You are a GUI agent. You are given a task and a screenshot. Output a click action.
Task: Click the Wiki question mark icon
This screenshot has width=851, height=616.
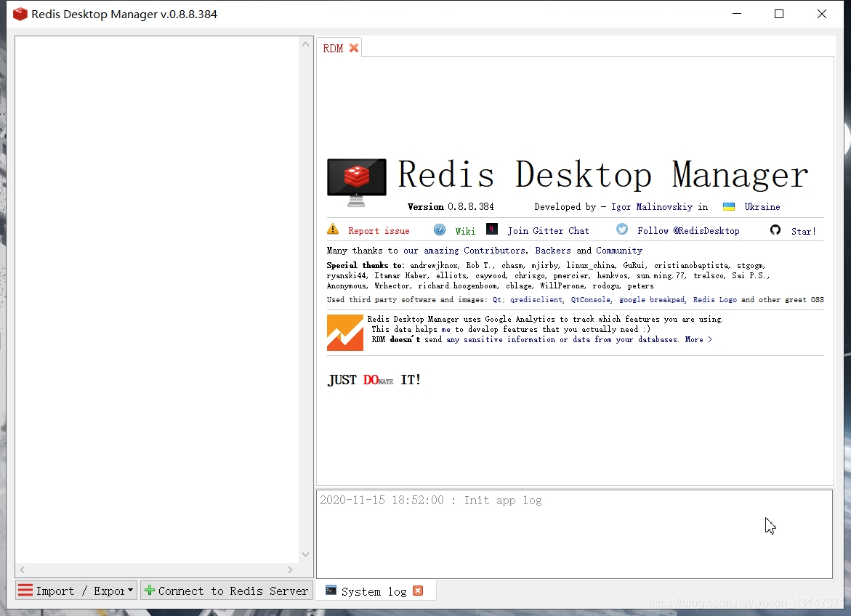[440, 230]
